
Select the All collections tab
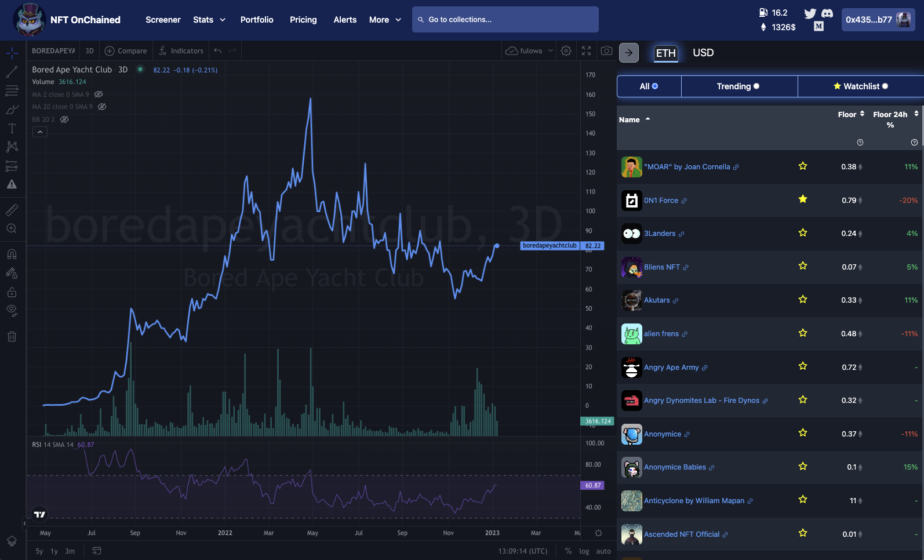649,86
